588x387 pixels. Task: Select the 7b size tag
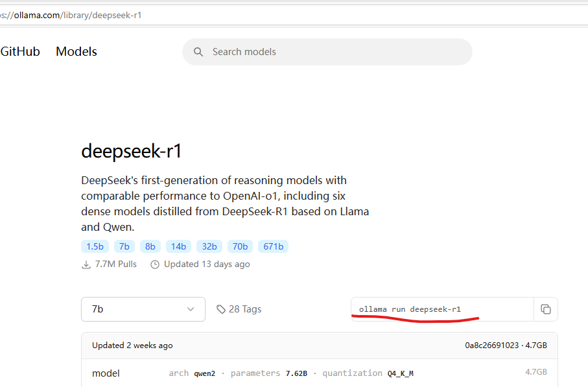click(124, 246)
